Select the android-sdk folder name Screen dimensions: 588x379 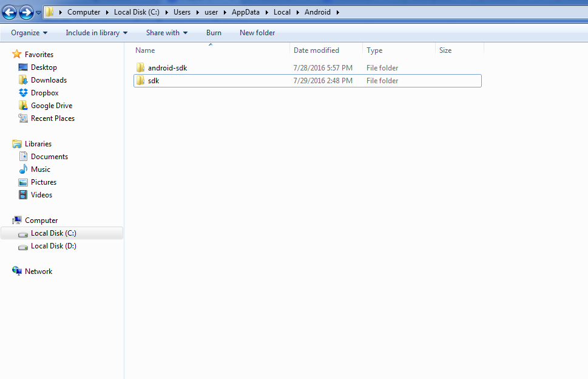[167, 68]
